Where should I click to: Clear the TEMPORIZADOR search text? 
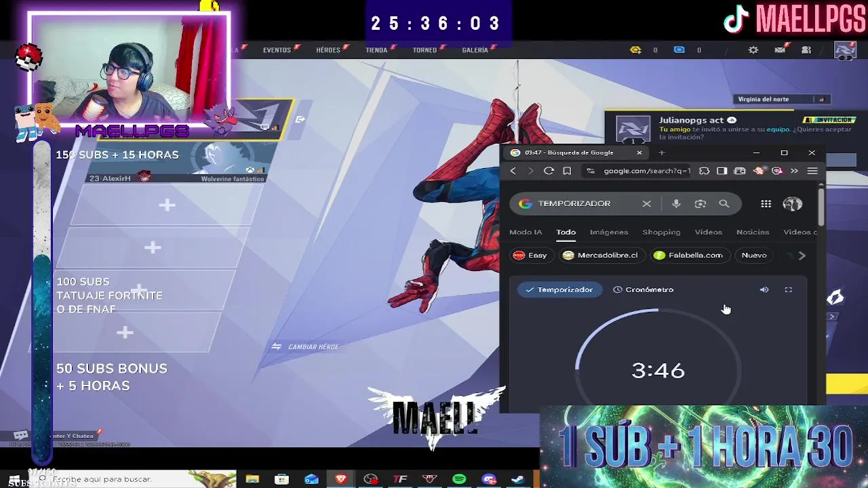tap(646, 203)
